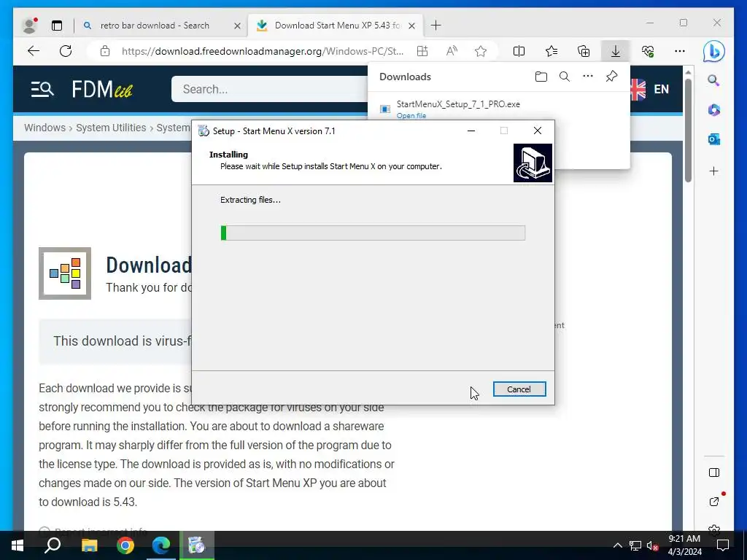This screenshot has width=747, height=560.
Task: Close the Start Menu X Setup window
Action: click(x=538, y=131)
